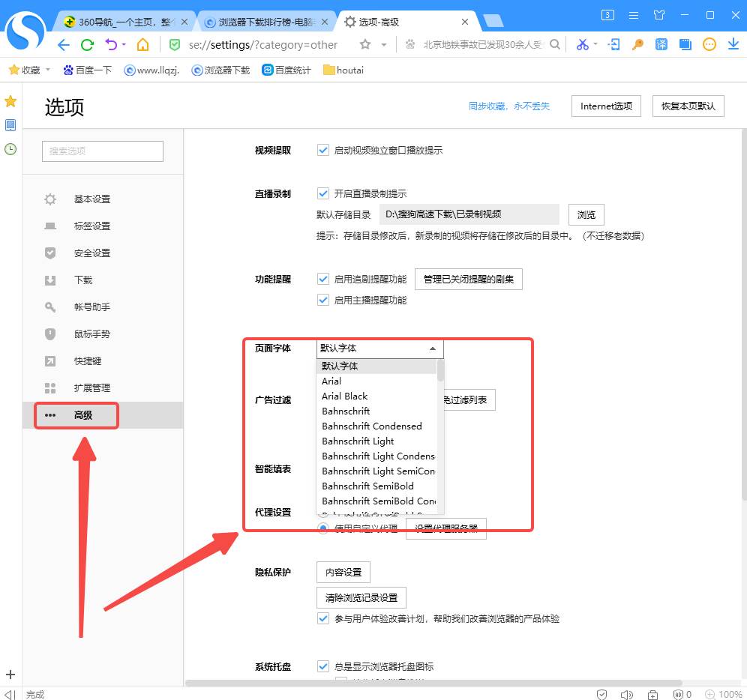Open favorites star in sidebar

10,101
